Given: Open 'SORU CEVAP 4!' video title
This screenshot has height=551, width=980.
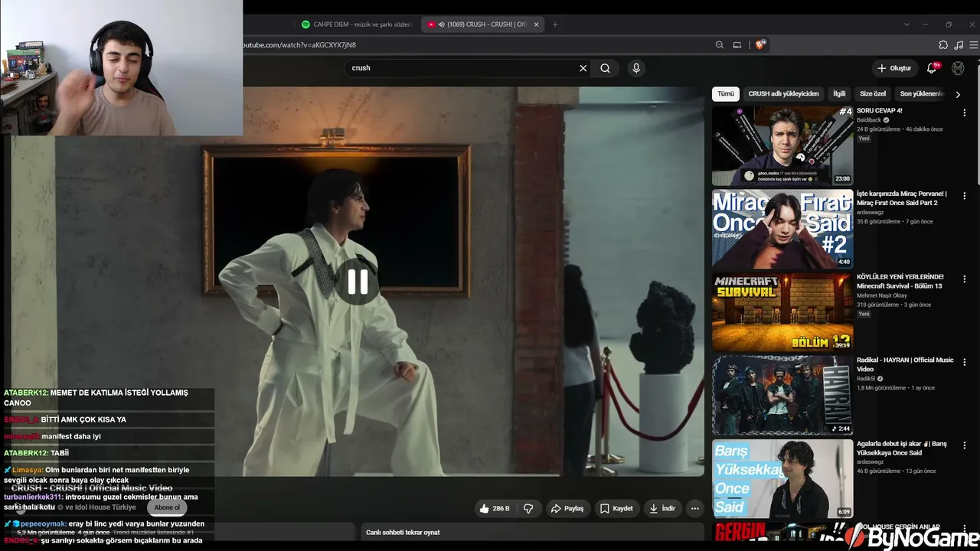Looking at the screenshot, I should click(x=880, y=111).
